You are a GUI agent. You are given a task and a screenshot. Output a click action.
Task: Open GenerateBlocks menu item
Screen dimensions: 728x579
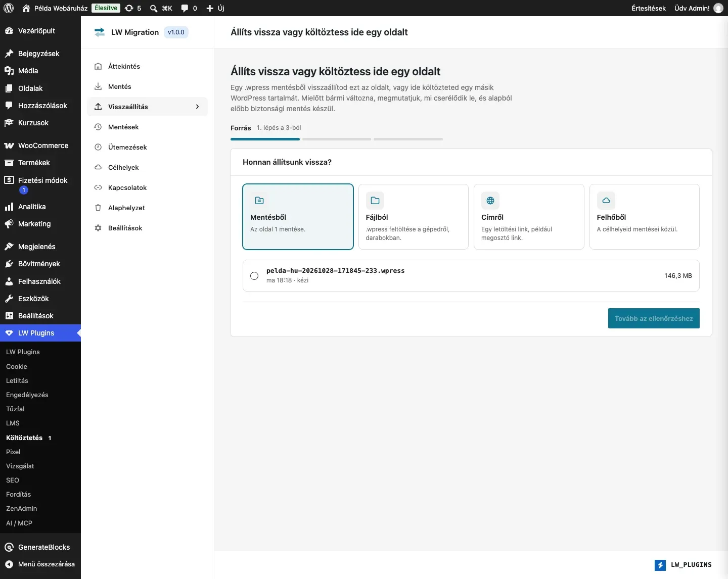(40, 547)
